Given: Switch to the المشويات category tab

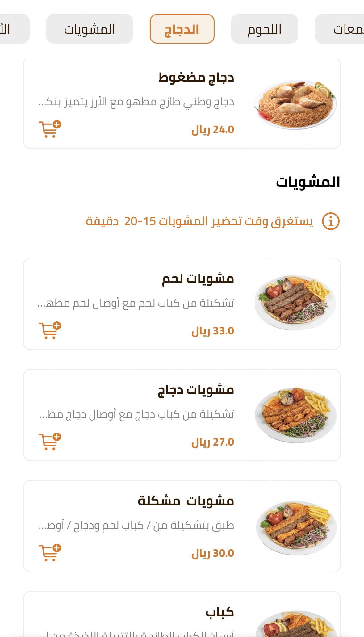Looking at the screenshot, I should [90, 29].
